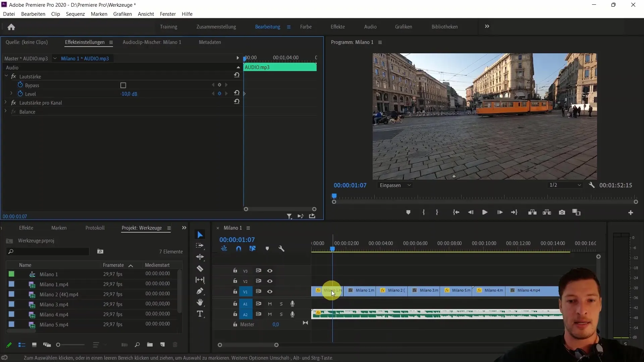644x362 pixels.
Task: Reset the Lautstärke pro Kanal effect
Action: pyautogui.click(x=237, y=102)
